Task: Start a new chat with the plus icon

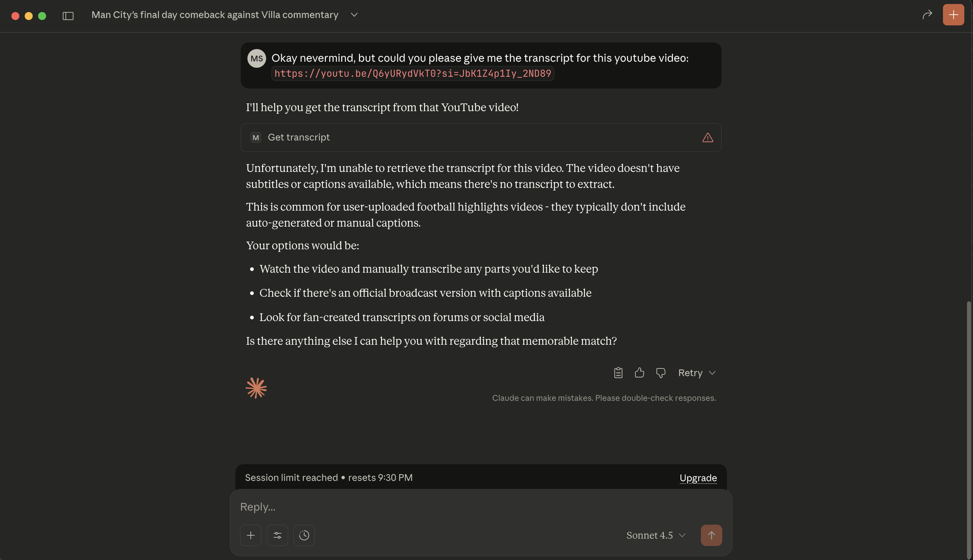Action: point(953,15)
